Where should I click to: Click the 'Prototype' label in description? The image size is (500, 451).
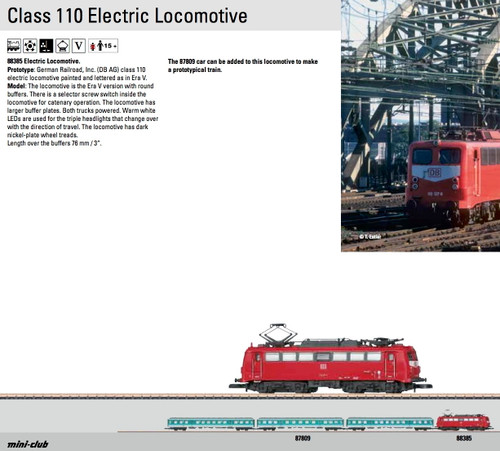point(21,70)
